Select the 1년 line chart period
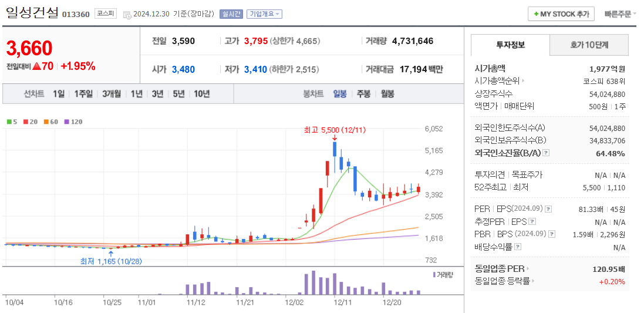Image resolution: width=644 pixels, height=313 pixels. coord(136,93)
